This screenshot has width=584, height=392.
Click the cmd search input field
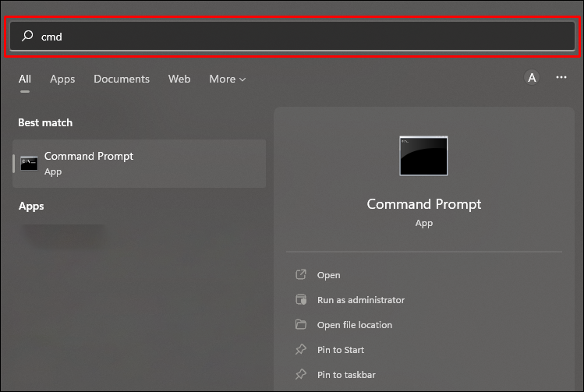(x=296, y=37)
